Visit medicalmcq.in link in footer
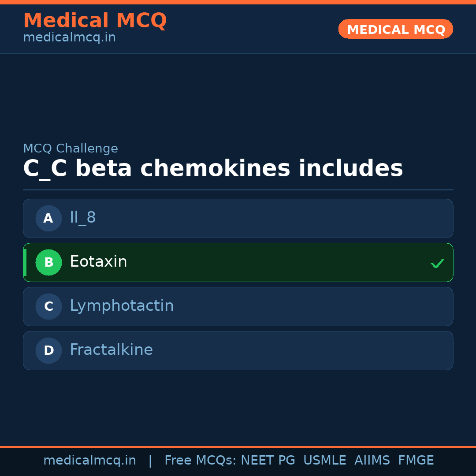 89,461
